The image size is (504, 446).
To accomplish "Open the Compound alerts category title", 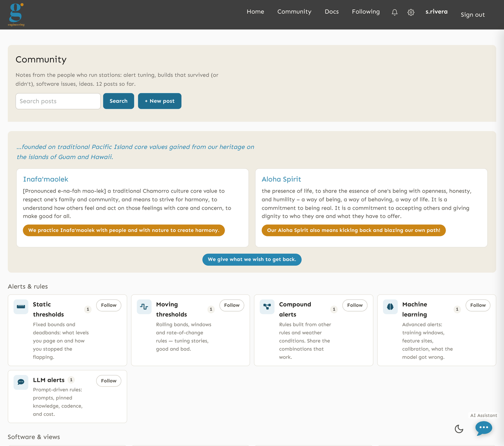I will 295,309.
